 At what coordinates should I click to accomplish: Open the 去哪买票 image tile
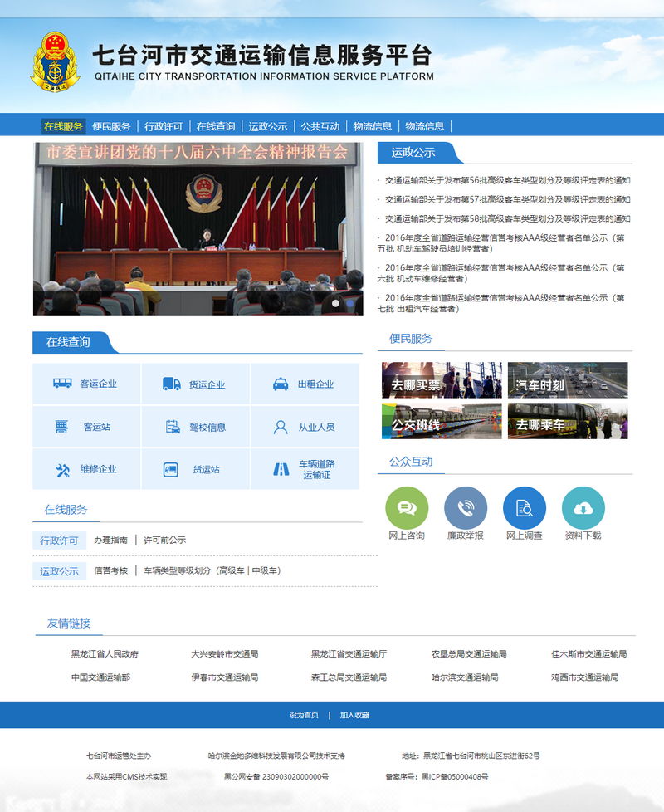442,379
